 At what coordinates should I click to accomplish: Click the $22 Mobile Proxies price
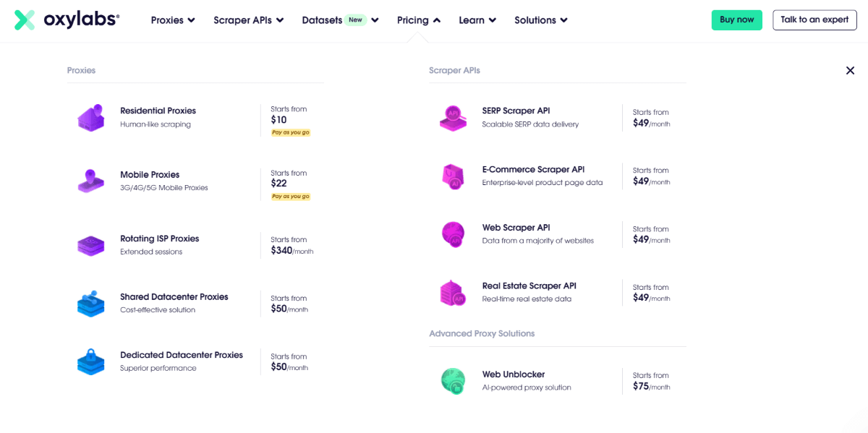click(x=278, y=184)
